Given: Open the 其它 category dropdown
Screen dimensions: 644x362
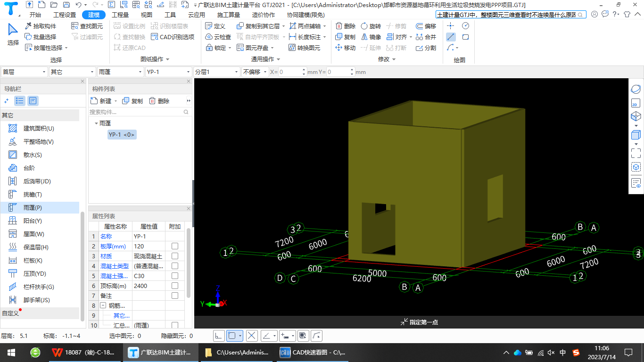Looking at the screenshot, I should (73, 72).
